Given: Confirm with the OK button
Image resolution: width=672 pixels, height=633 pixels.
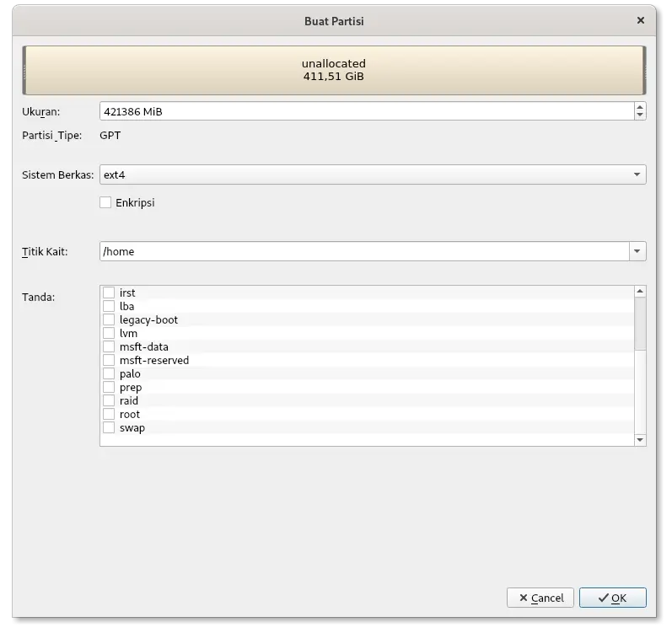Looking at the screenshot, I should tap(612, 598).
